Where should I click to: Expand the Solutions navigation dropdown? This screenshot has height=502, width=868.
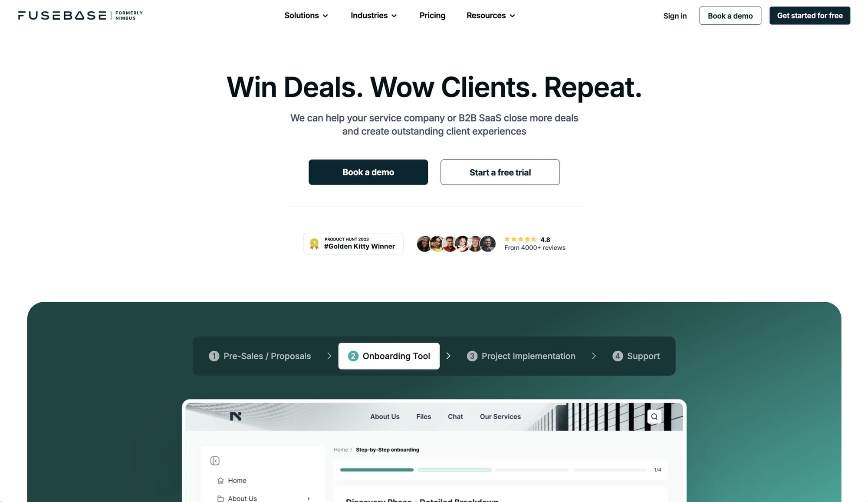306,15
